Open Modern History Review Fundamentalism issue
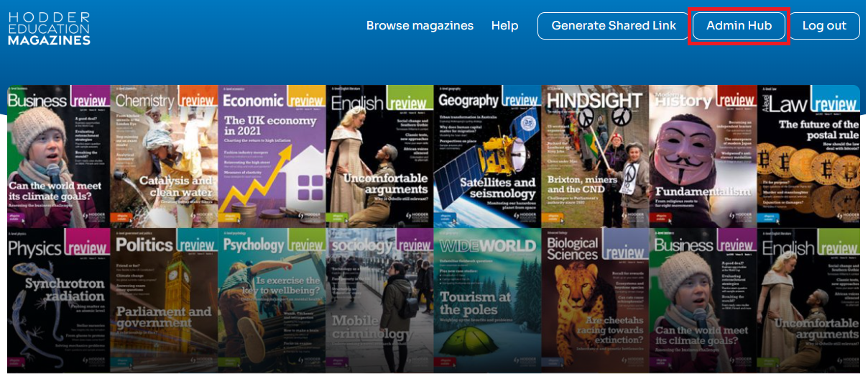This screenshot has width=868, height=382. click(x=702, y=156)
